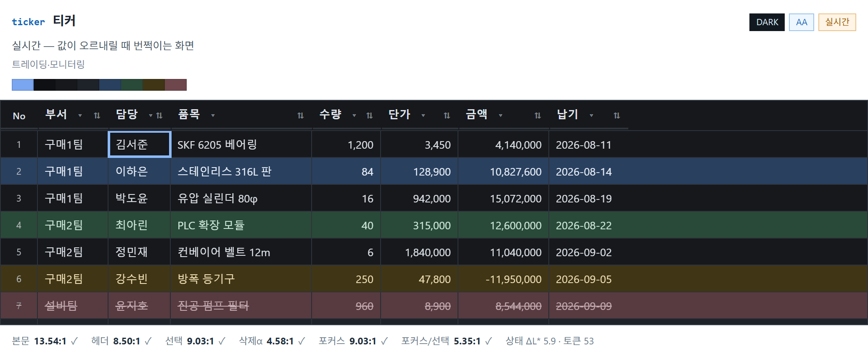The height and width of the screenshot is (357, 868).
Task: Click the mauve red palette swatch
Action: click(176, 85)
